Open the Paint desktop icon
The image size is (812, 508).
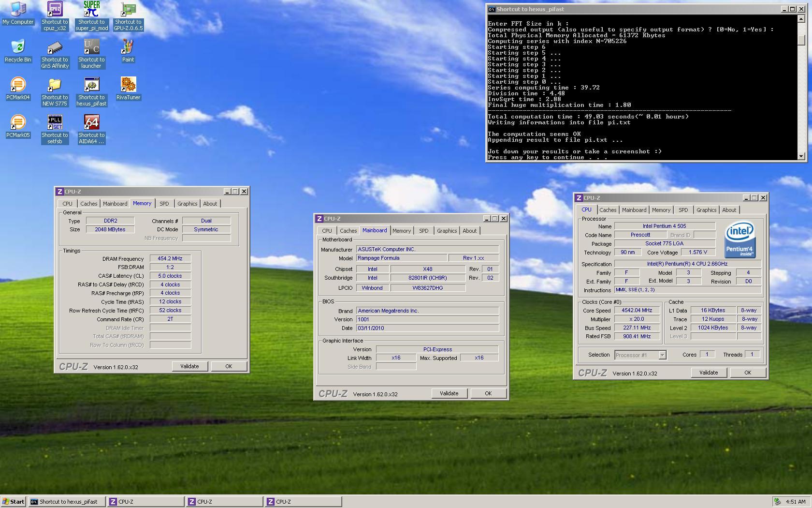[x=128, y=51]
